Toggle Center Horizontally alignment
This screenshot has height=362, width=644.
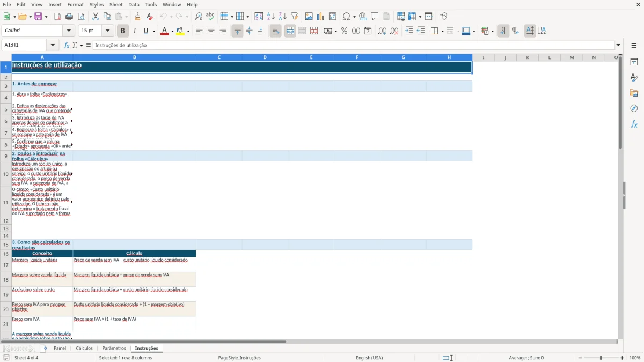(211, 31)
